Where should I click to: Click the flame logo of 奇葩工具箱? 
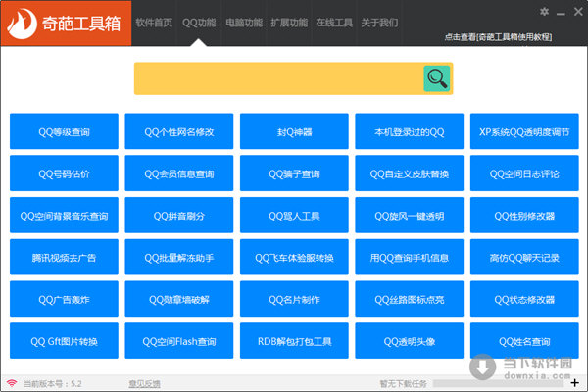pos(22,24)
